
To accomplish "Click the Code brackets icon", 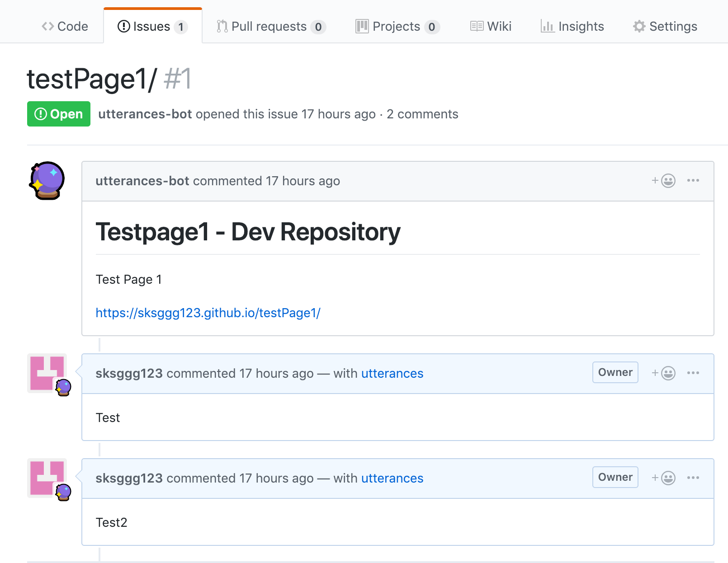I will point(47,26).
